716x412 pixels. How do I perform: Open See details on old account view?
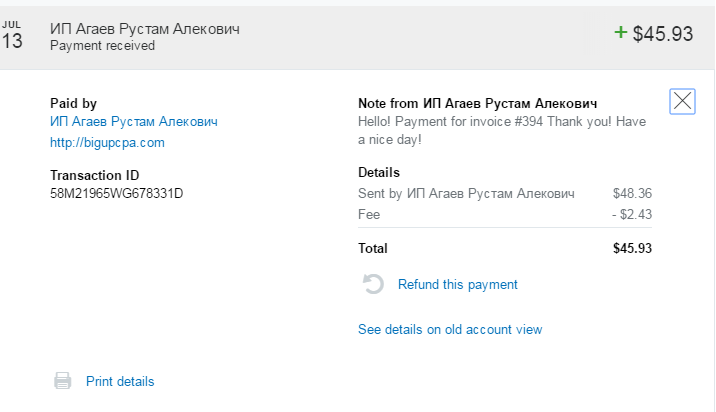450,329
